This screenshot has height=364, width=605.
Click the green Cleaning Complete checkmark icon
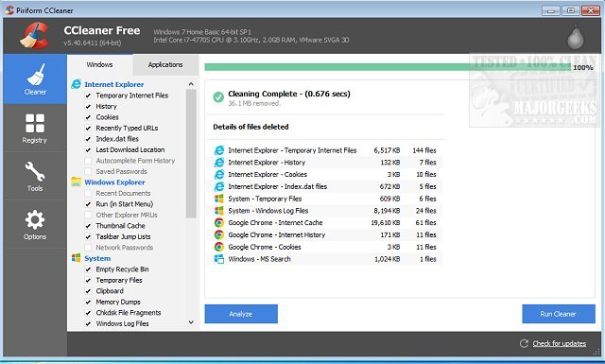[218, 96]
